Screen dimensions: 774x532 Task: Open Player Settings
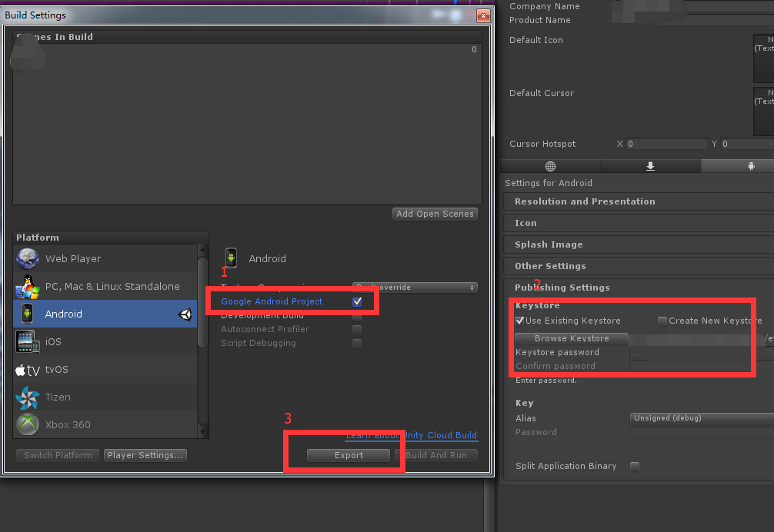145,455
